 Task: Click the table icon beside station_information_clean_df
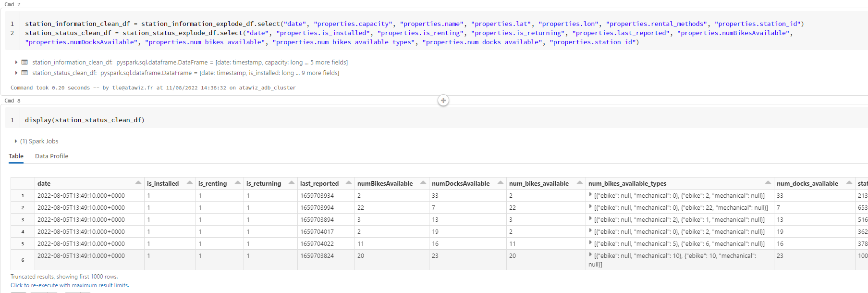24,63
